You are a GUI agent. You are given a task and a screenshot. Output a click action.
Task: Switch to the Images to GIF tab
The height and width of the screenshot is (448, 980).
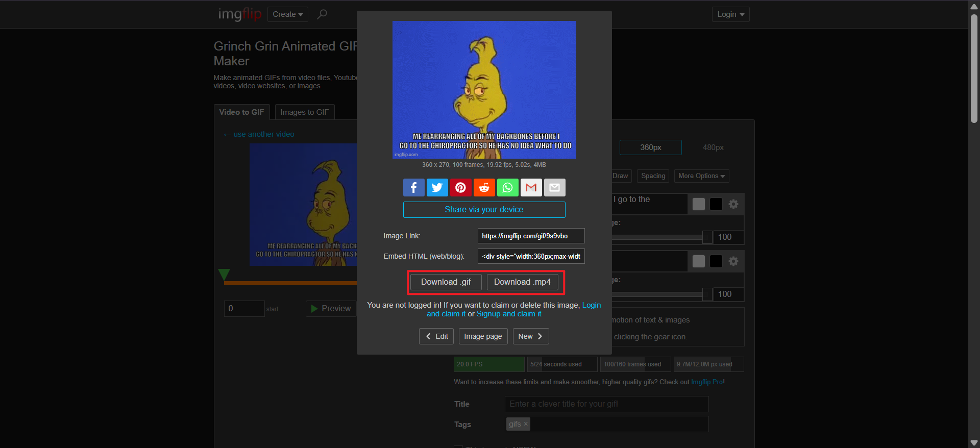pyautogui.click(x=305, y=112)
